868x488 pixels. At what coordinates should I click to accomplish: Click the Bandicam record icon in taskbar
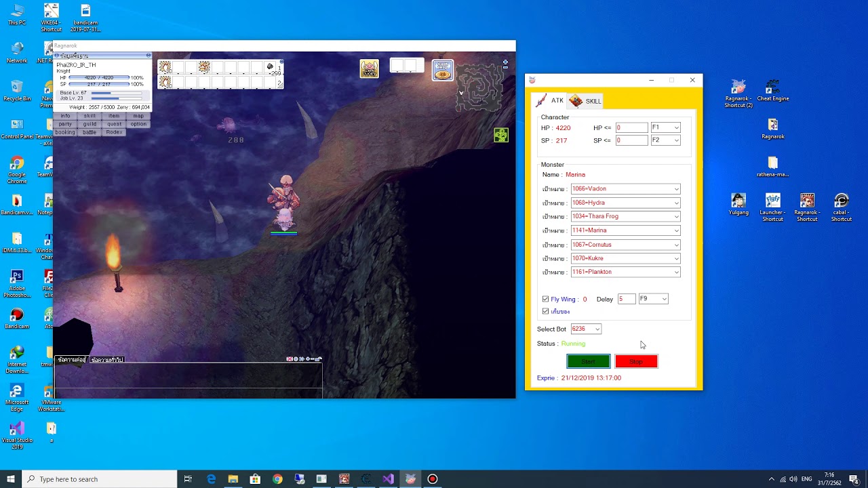433,479
